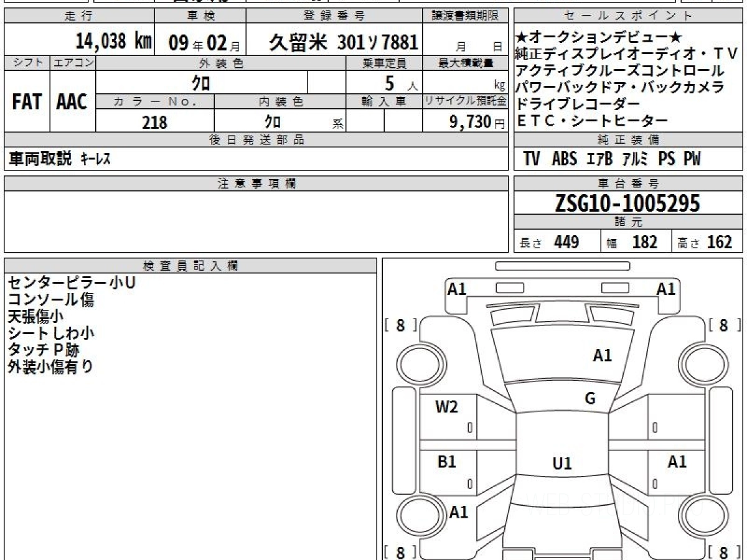The width and height of the screenshot is (747, 560).
Task: Click the 登録番号 header
Action: coord(335,16)
